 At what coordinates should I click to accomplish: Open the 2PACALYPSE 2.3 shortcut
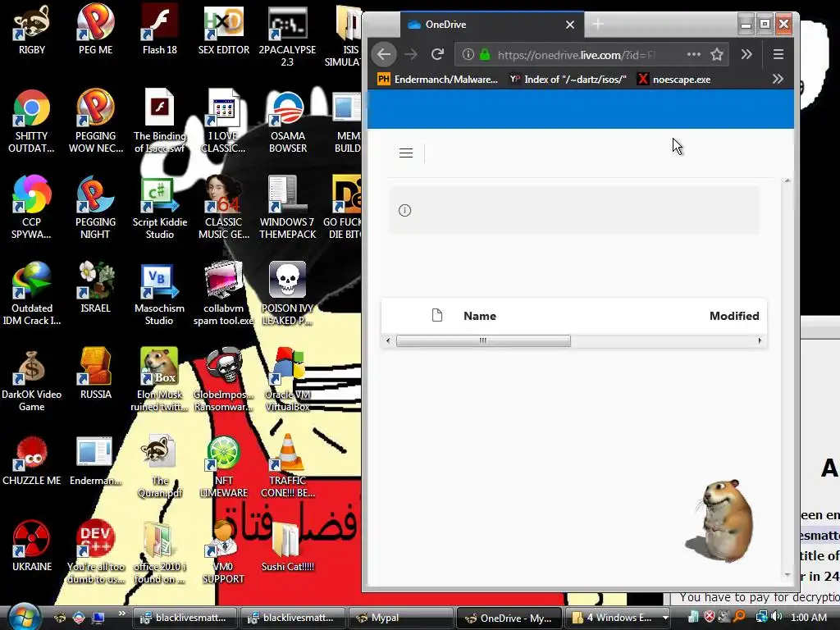point(287,36)
